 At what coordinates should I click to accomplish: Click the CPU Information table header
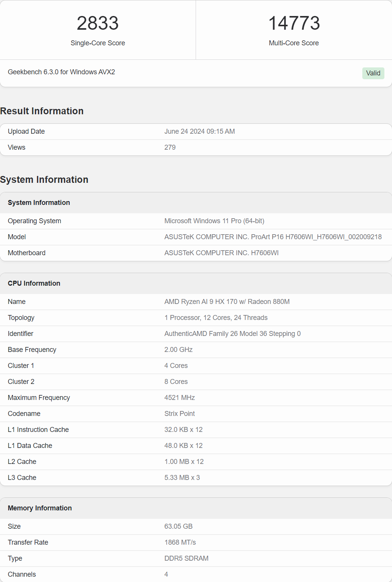click(x=34, y=283)
